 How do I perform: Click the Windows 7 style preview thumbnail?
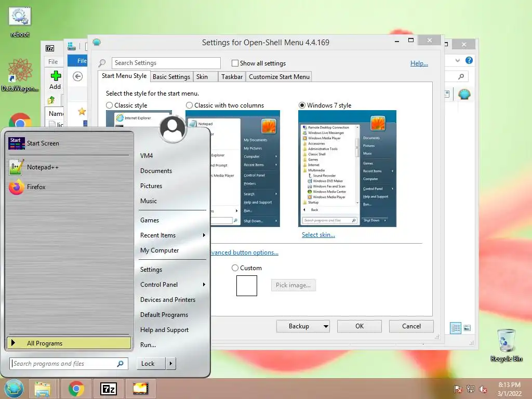coord(347,168)
